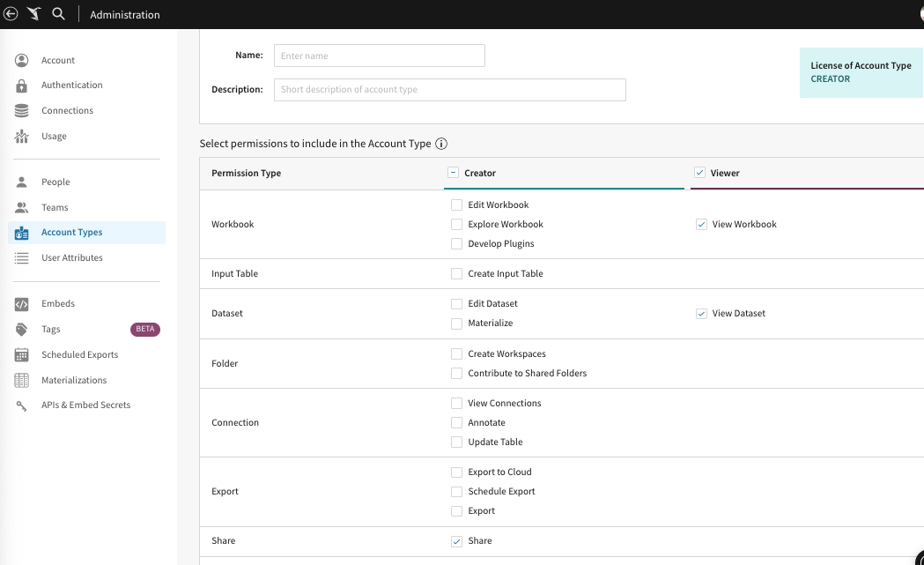Click the Description input field

tap(449, 90)
